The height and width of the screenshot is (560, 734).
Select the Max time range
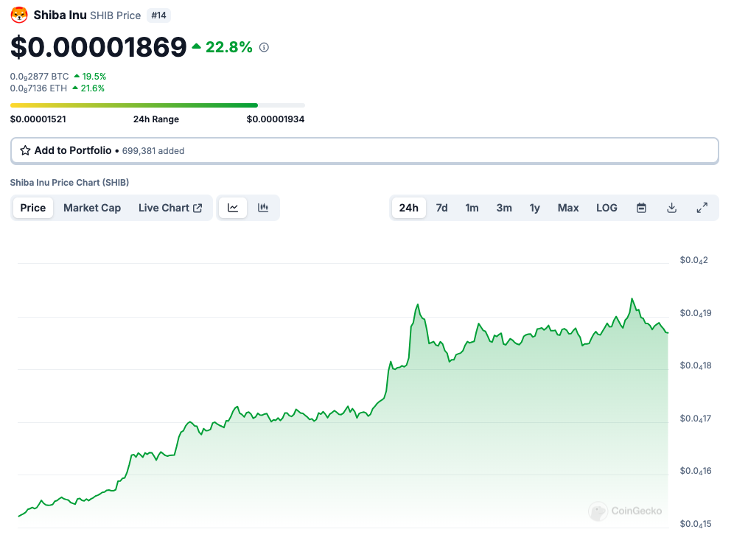tap(568, 208)
